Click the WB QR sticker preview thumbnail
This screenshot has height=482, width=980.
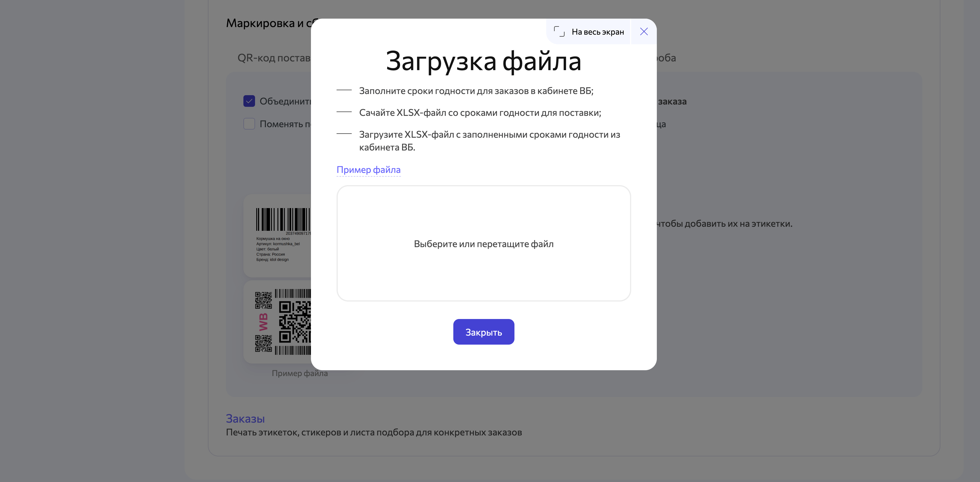pos(277,322)
